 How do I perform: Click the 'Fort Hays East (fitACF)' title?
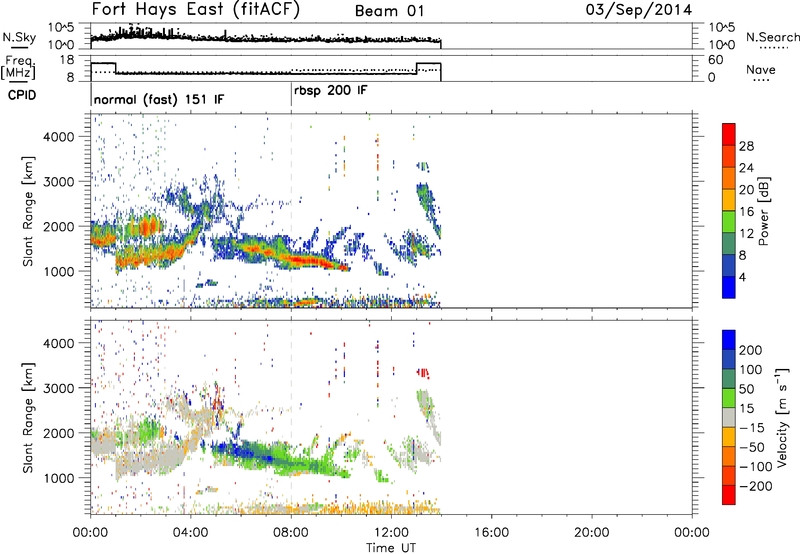click(196, 9)
